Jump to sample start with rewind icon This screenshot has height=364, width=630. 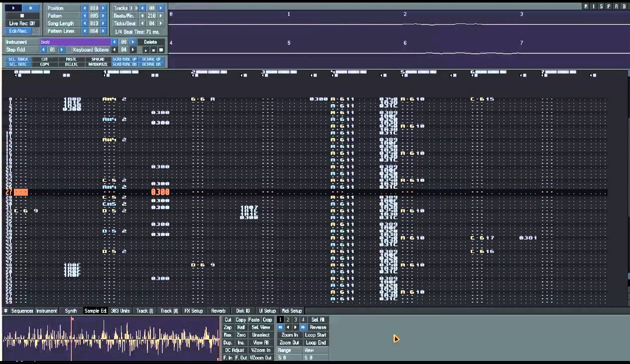(x=280, y=328)
